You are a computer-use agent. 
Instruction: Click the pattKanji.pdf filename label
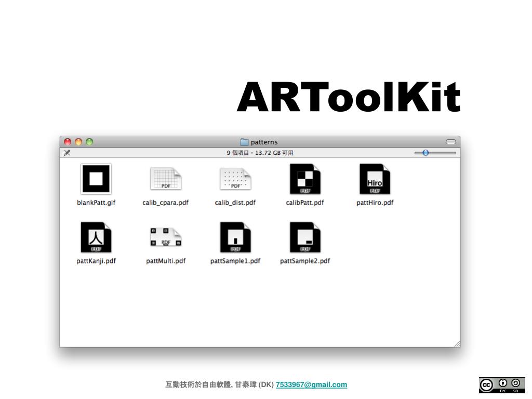pyautogui.click(x=96, y=261)
